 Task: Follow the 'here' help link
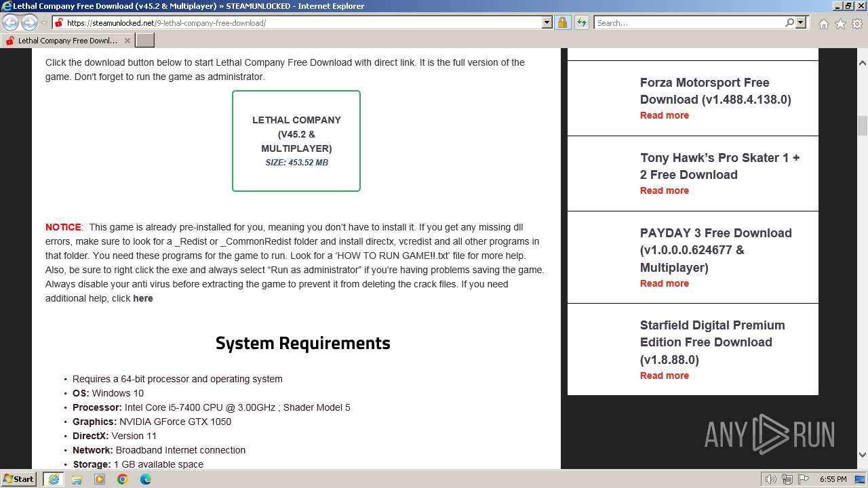pyautogui.click(x=143, y=298)
